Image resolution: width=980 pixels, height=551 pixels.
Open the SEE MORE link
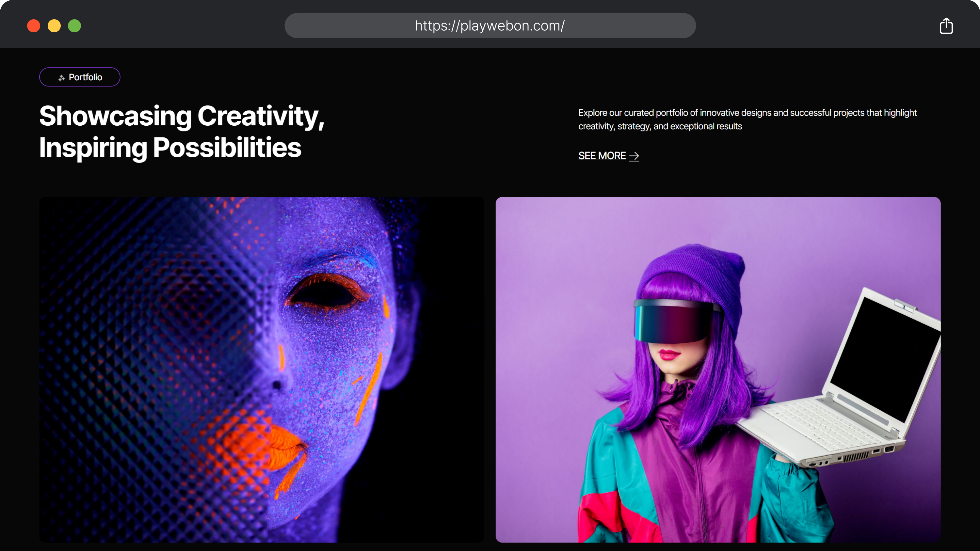point(602,156)
